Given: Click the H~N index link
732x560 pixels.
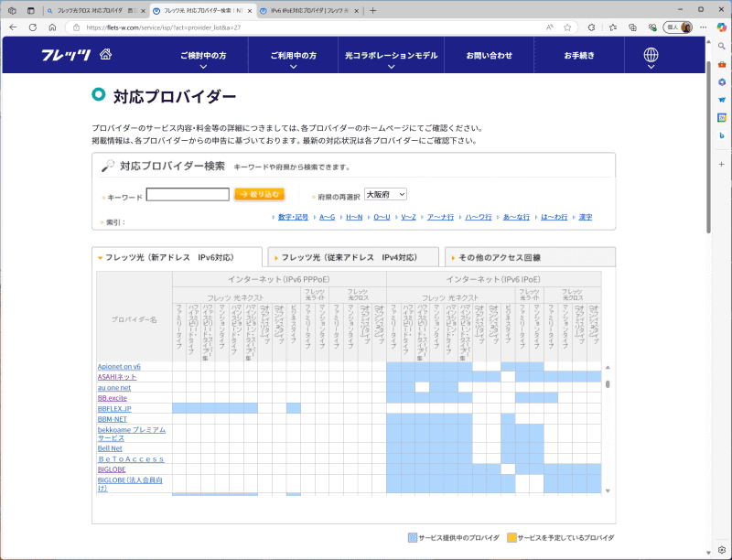Looking at the screenshot, I should pyautogui.click(x=354, y=217).
